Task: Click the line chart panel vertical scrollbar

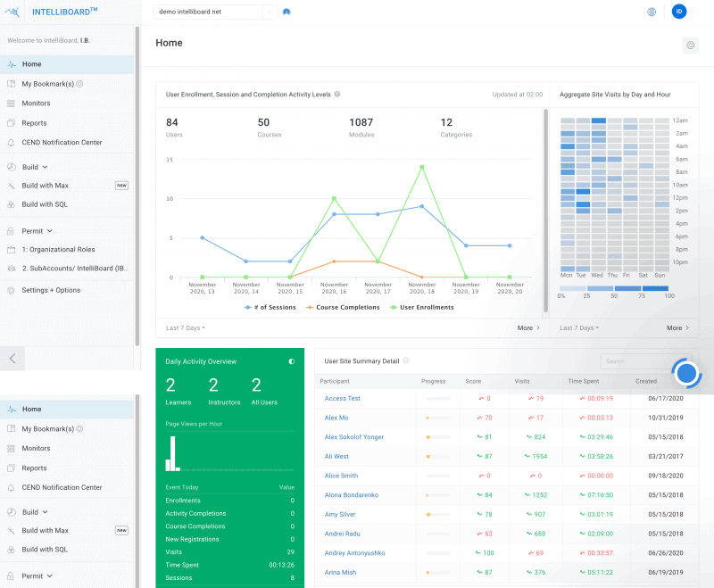Action: (x=545, y=211)
